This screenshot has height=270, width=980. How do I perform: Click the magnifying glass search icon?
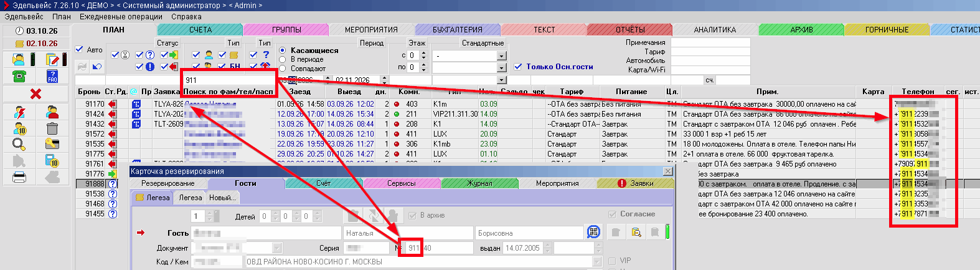click(19, 145)
